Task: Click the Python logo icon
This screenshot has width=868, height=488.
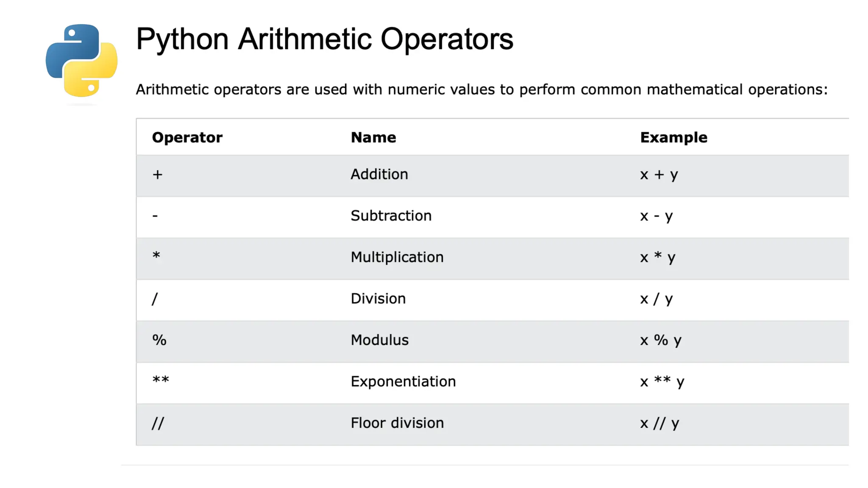Action: tap(81, 61)
